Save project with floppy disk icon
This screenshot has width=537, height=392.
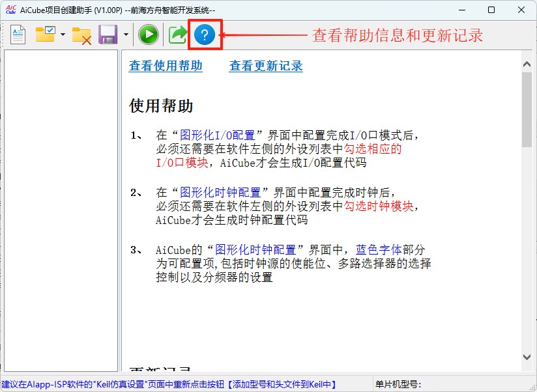tap(108, 35)
